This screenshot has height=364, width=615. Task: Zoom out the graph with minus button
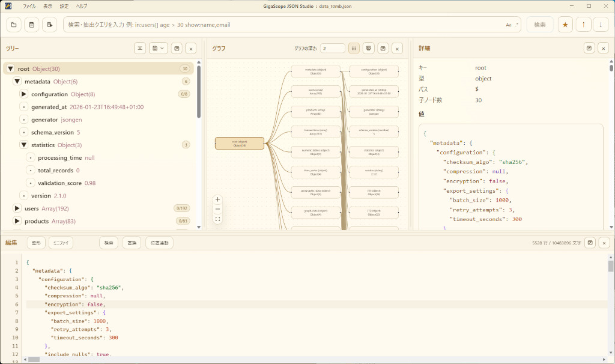click(217, 209)
